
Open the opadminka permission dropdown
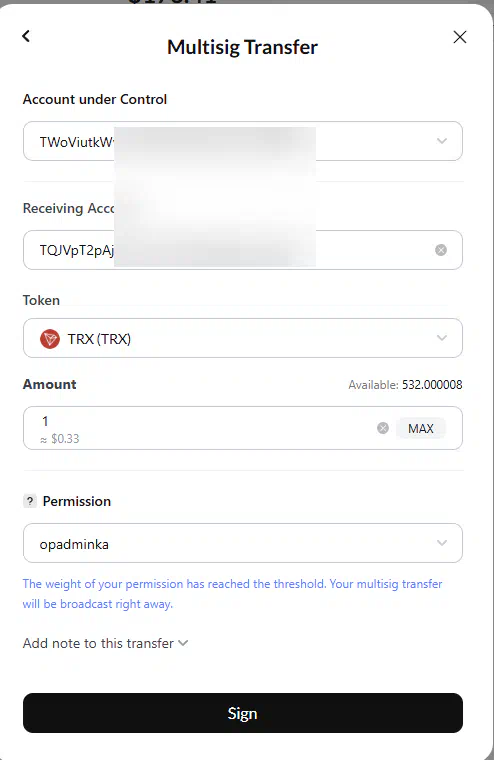tap(242, 543)
